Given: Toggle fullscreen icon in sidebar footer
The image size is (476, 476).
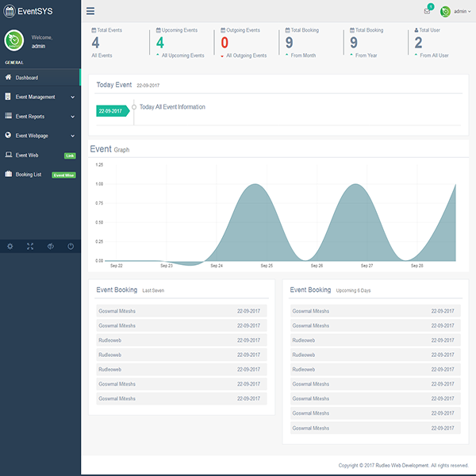Looking at the screenshot, I should pyautogui.click(x=30, y=246).
